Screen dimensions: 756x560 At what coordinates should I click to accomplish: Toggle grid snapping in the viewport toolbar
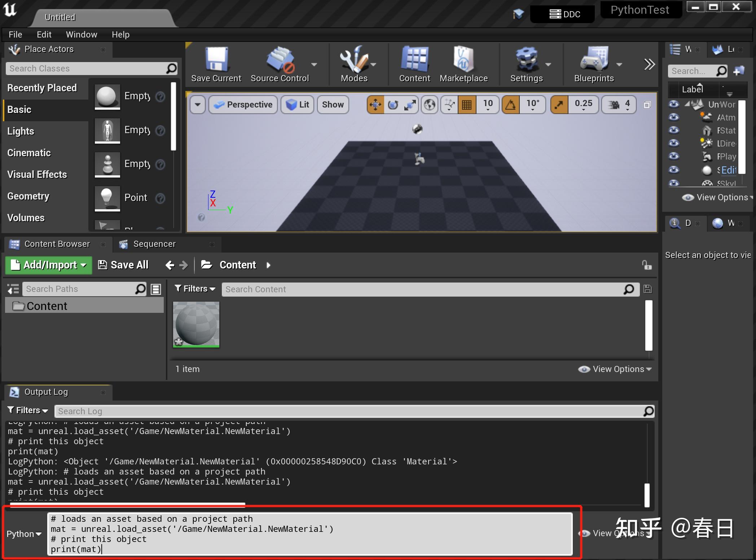[467, 105]
